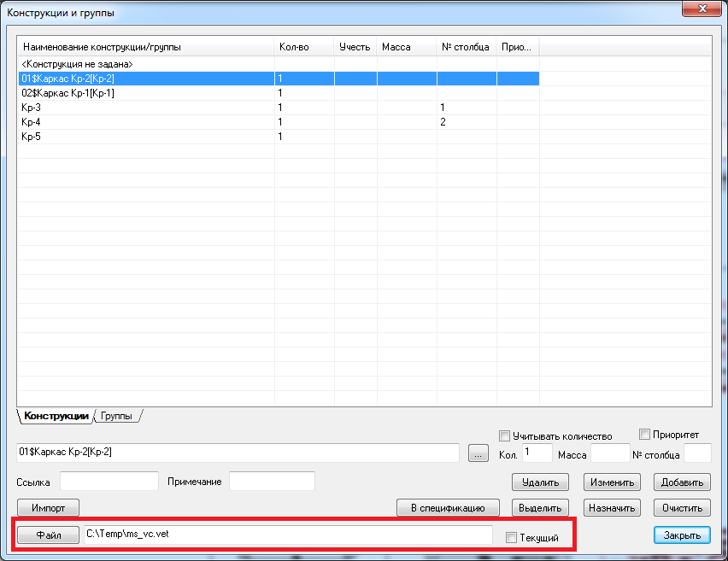Click the ellipsis browse button
This screenshot has height=561, width=728.
477,454
